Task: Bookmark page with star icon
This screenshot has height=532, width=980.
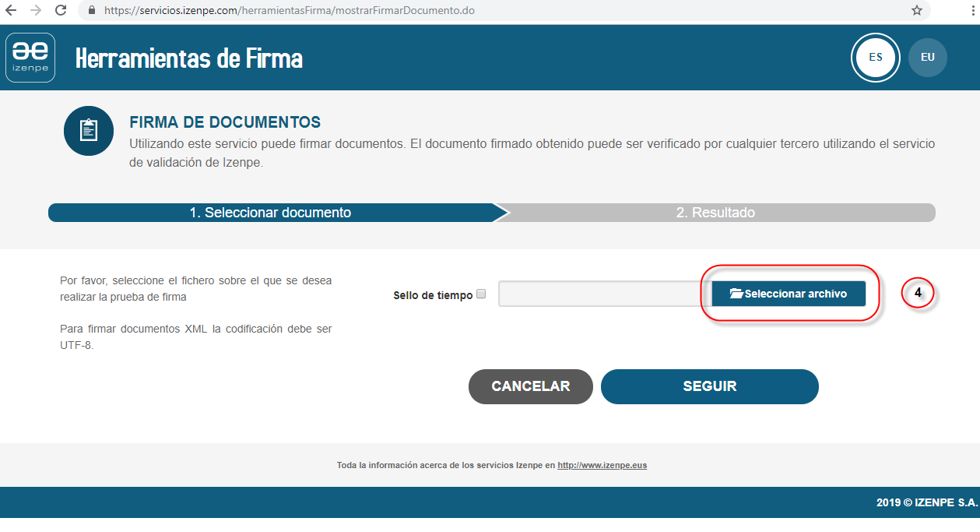Action: click(917, 11)
